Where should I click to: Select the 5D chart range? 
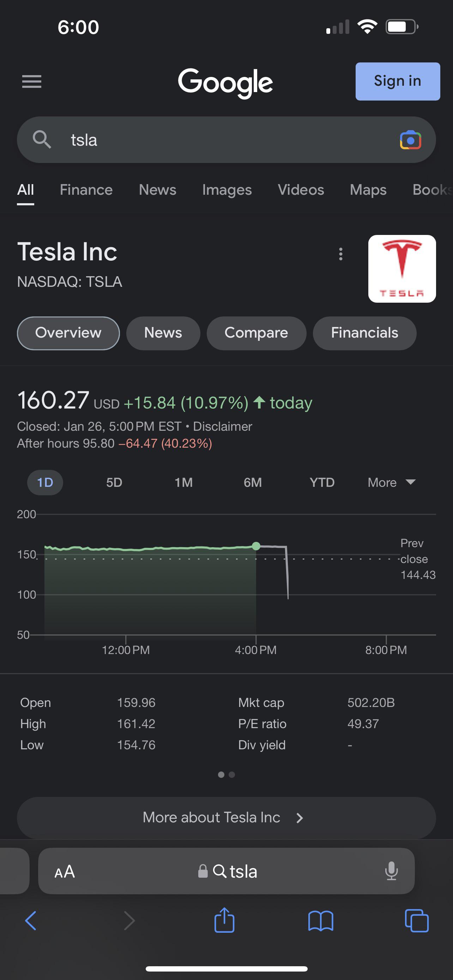click(114, 482)
